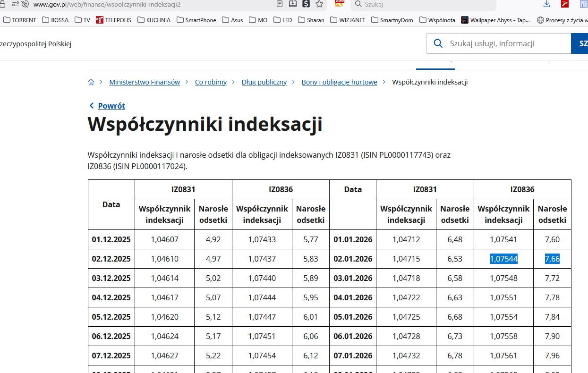Image resolution: width=588 pixels, height=373 pixels.
Task: Click the highlighted 1,07544 table cell
Action: [503, 259]
